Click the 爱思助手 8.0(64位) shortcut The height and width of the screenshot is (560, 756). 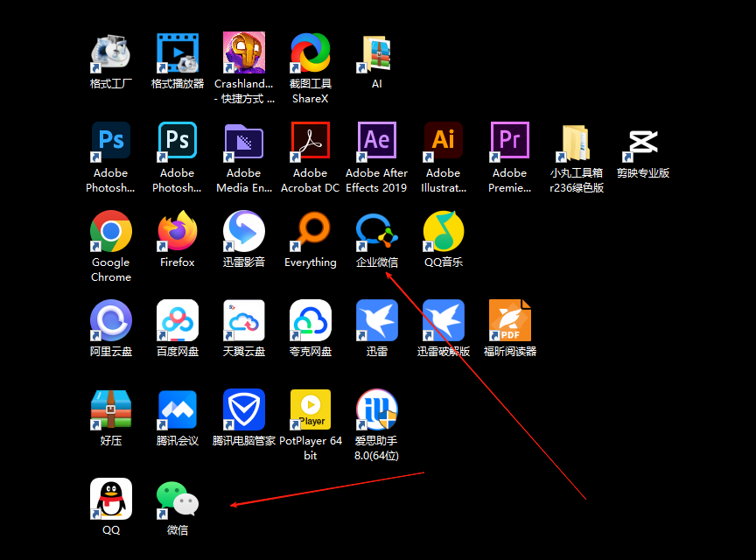click(x=377, y=409)
